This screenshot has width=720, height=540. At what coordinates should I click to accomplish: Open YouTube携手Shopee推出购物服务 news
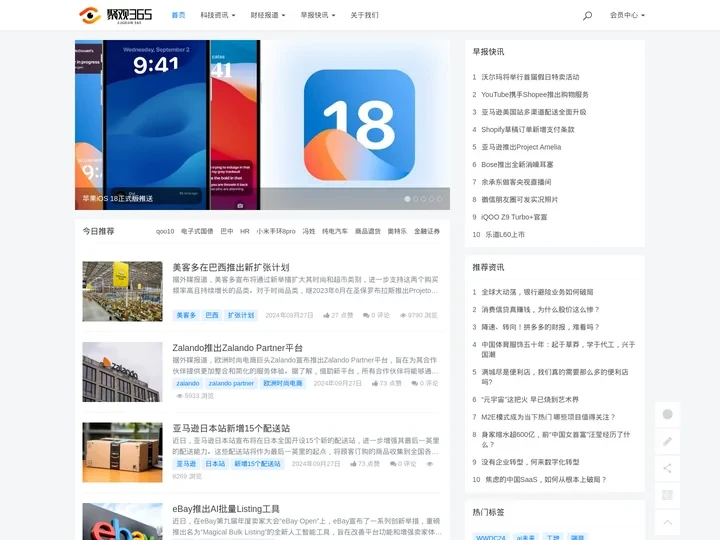point(535,95)
